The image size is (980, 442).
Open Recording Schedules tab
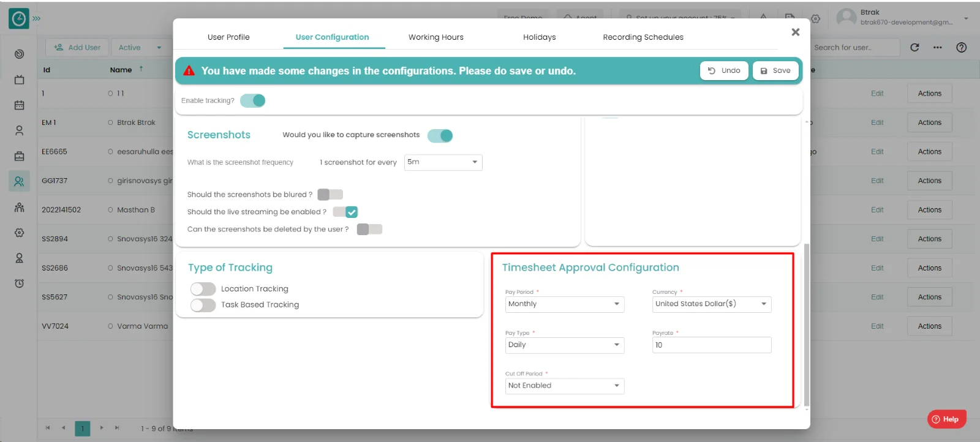(643, 37)
